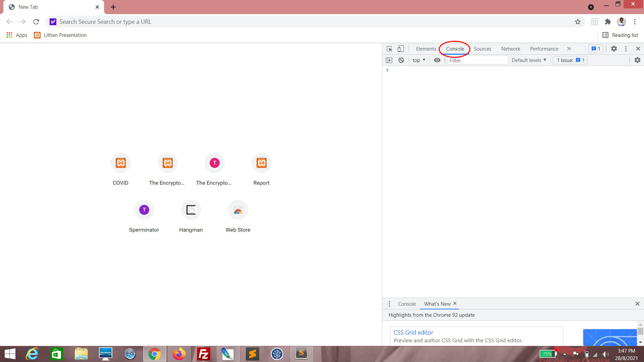Switch to the Network tab
This screenshot has height=362, width=644.
pyautogui.click(x=511, y=49)
